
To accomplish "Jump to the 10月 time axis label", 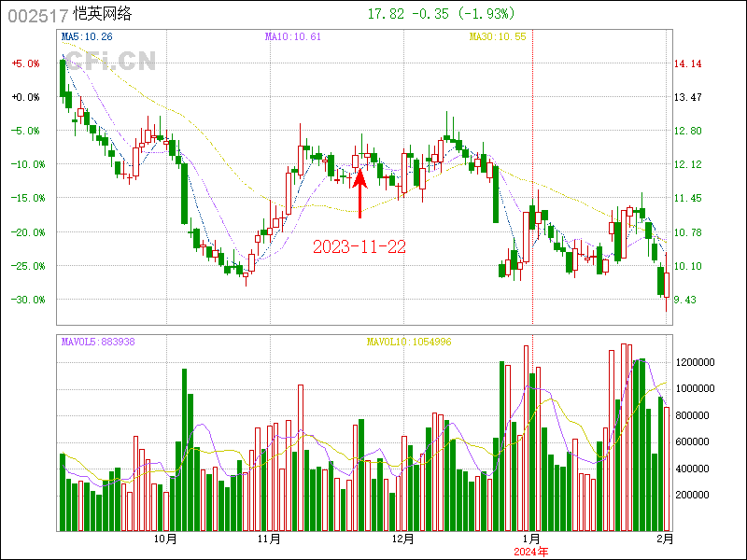I will tap(165, 539).
